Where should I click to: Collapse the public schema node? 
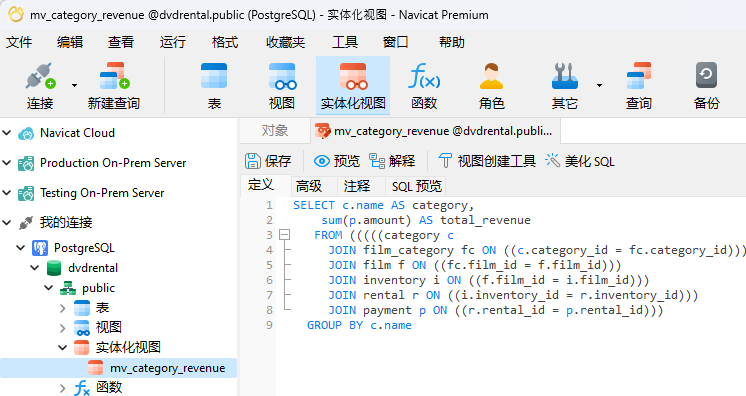[49, 287]
